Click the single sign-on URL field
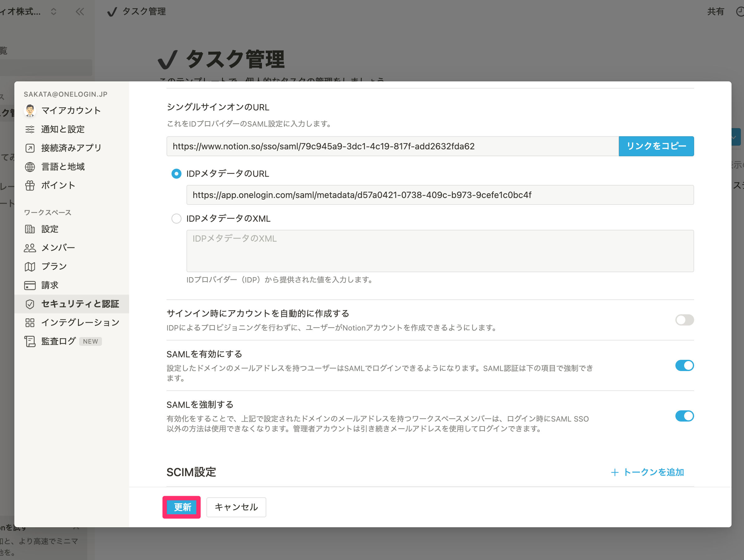 pyautogui.click(x=393, y=146)
